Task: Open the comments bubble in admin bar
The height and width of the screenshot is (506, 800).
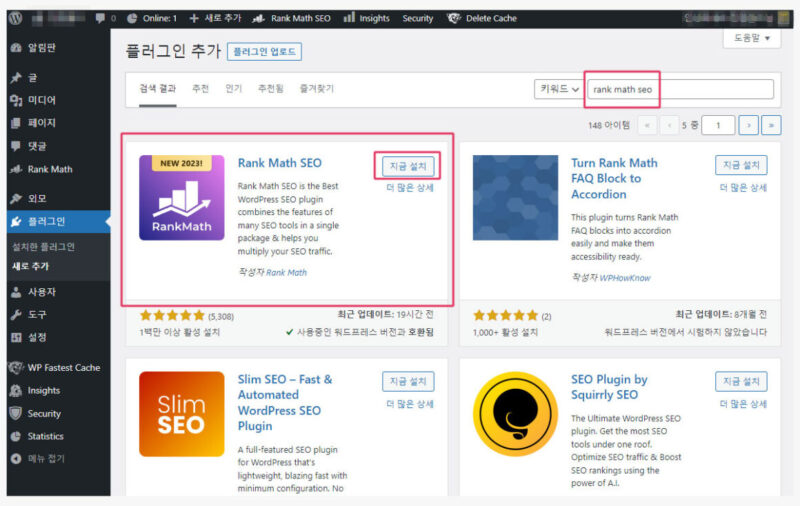Action: 105,18
